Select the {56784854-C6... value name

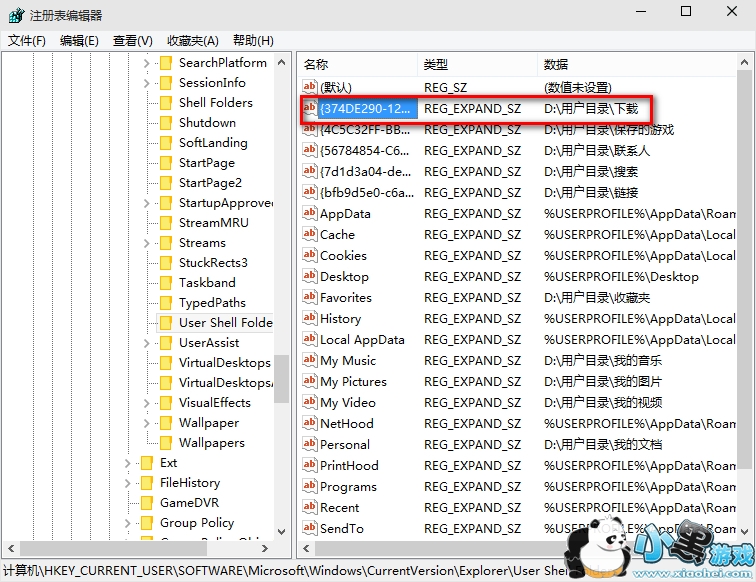click(364, 151)
